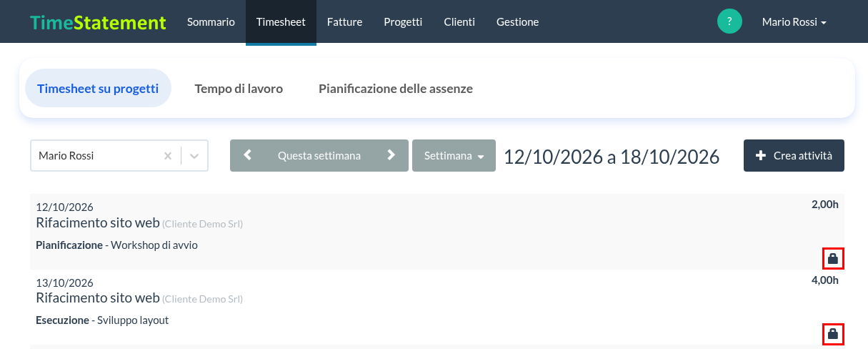Click 12/10/2026 Rifacimento sito web project title
This screenshot has height=349, width=868.
(x=98, y=222)
